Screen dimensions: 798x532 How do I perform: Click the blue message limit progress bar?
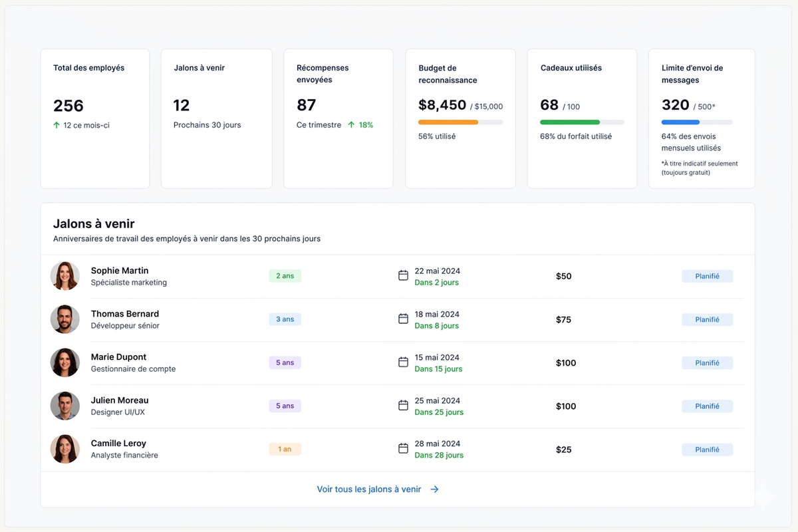697,122
